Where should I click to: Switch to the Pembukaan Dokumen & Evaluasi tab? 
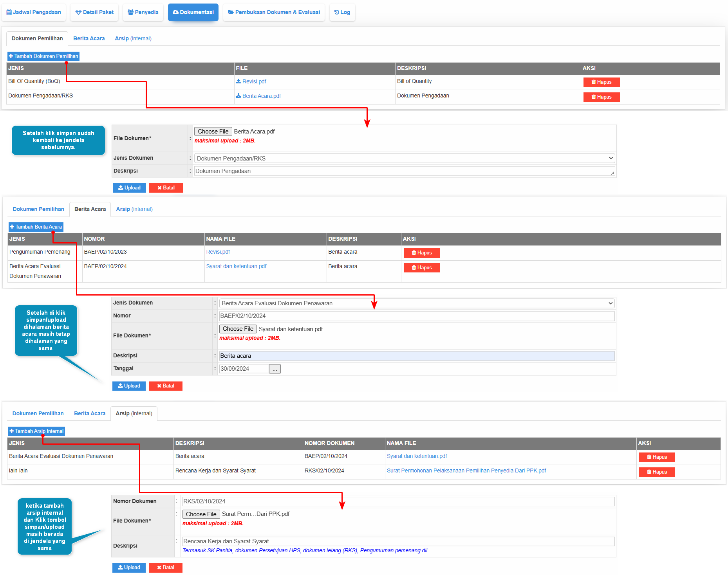point(274,12)
